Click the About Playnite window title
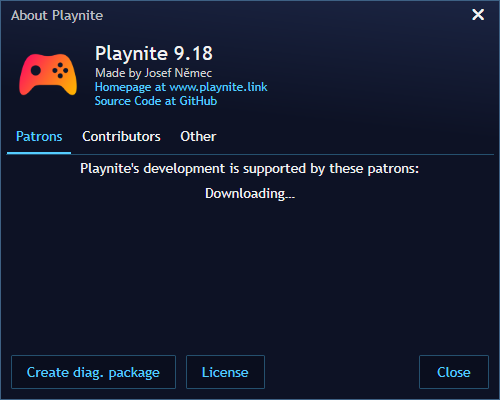This screenshot has width=500, height=400. [57, 15]
